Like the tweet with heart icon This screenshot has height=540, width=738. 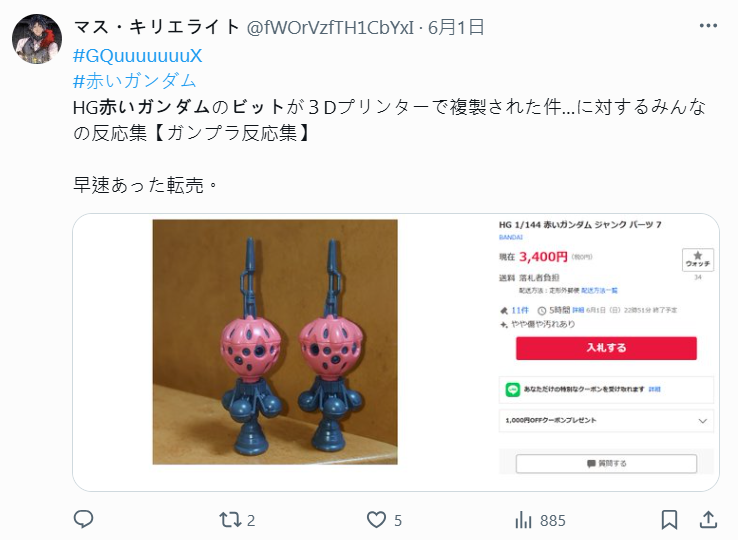point(376,520)
